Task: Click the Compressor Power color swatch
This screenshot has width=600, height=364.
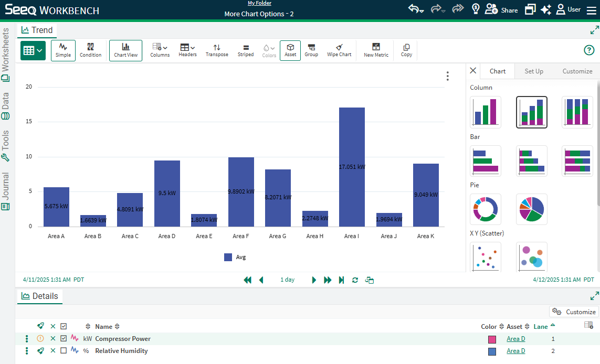Action: (x=492, y=339)
